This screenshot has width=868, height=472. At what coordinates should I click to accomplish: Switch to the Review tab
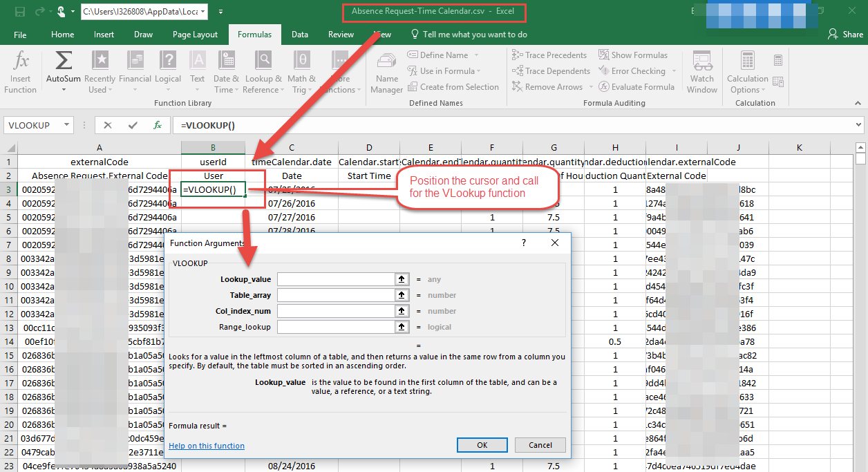341,35
